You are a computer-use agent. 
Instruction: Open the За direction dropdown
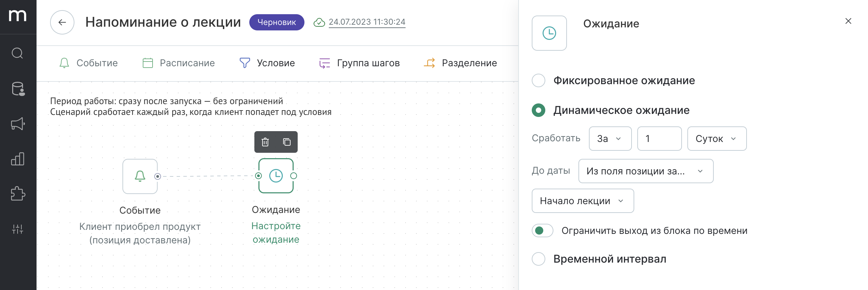click(610, 139)
